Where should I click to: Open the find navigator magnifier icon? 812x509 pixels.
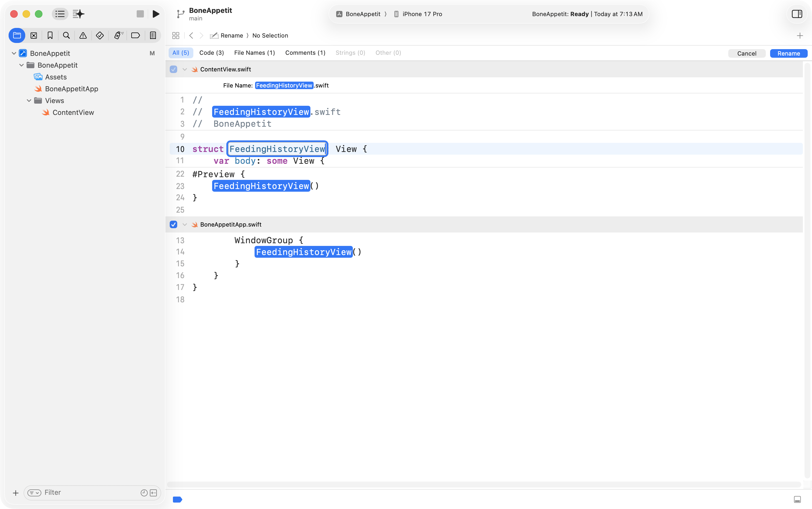[66, 35]
